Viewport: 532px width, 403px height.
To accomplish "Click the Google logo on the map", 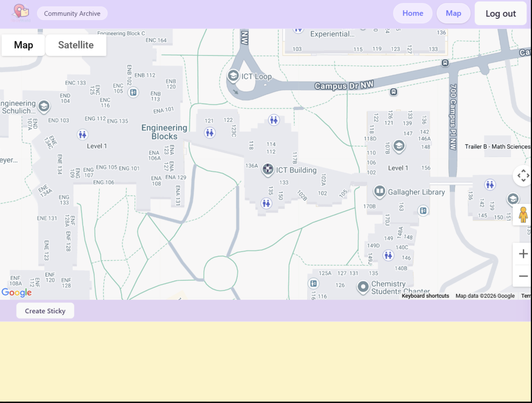I will [16, 292].
